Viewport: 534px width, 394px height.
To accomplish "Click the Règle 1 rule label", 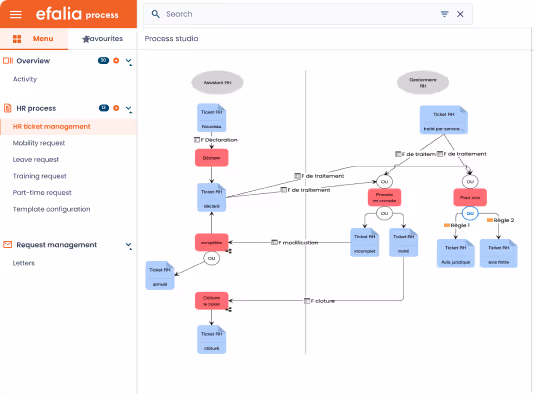I will pyautogui.click(x=457, y=225).
